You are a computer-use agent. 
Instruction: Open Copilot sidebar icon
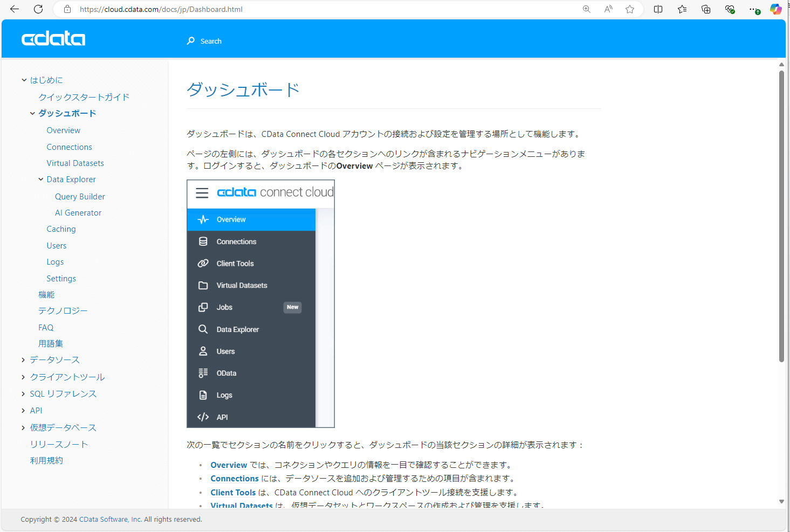tap(776, 9)
